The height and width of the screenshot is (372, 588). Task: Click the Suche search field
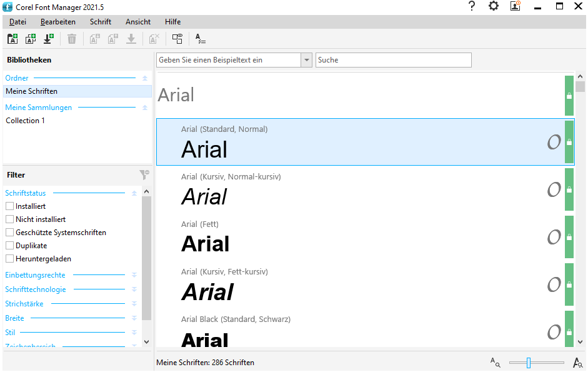pyautogui.click(x=394, y=60)
